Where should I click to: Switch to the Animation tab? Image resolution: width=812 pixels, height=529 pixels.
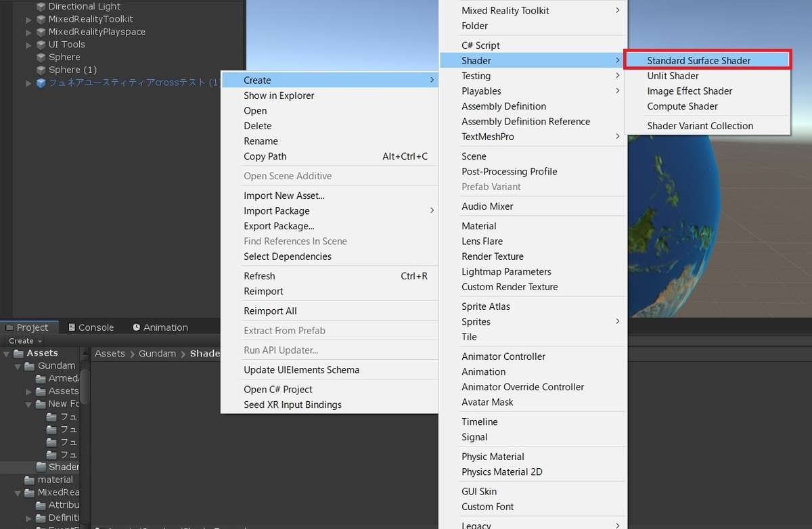[160, 327]
